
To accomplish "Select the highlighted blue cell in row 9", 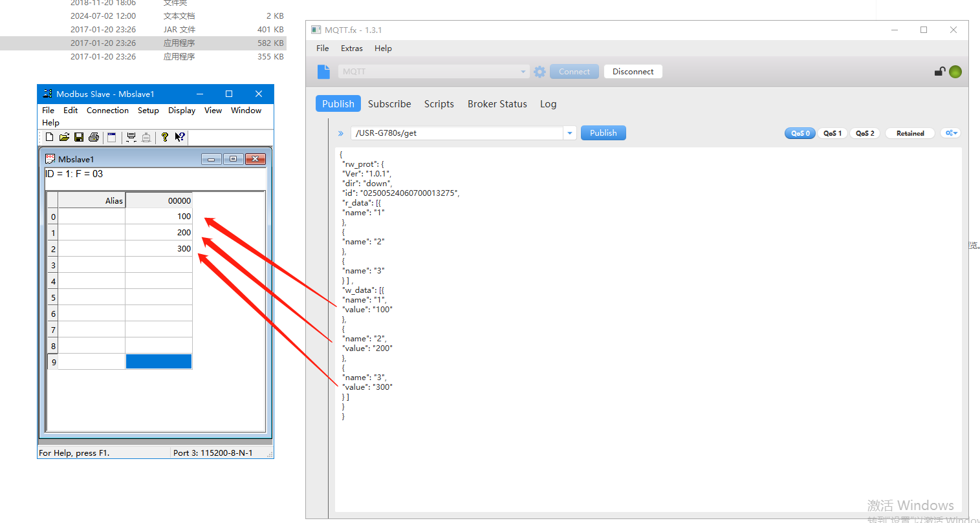I will pos(158,361).
